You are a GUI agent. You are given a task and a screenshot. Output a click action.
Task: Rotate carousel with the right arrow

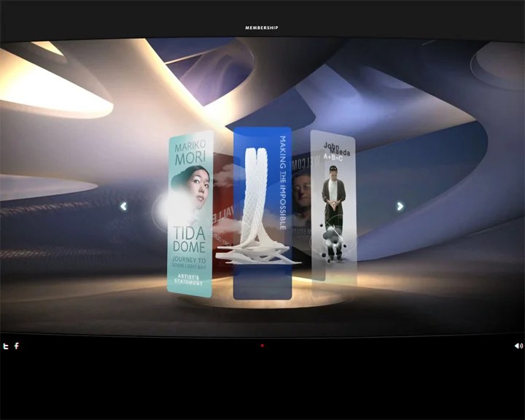(400, 206)
